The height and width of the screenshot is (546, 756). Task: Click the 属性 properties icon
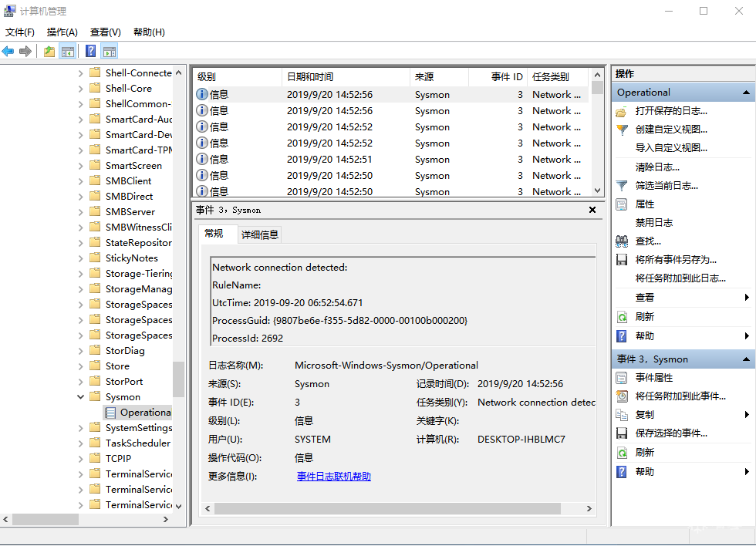pyautogui.click(x=622, y=204)
